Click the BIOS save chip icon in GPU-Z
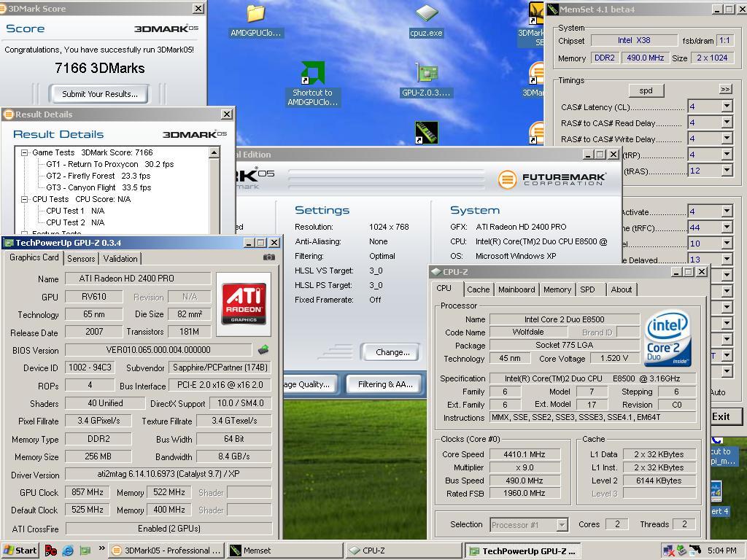 point(263,350)
